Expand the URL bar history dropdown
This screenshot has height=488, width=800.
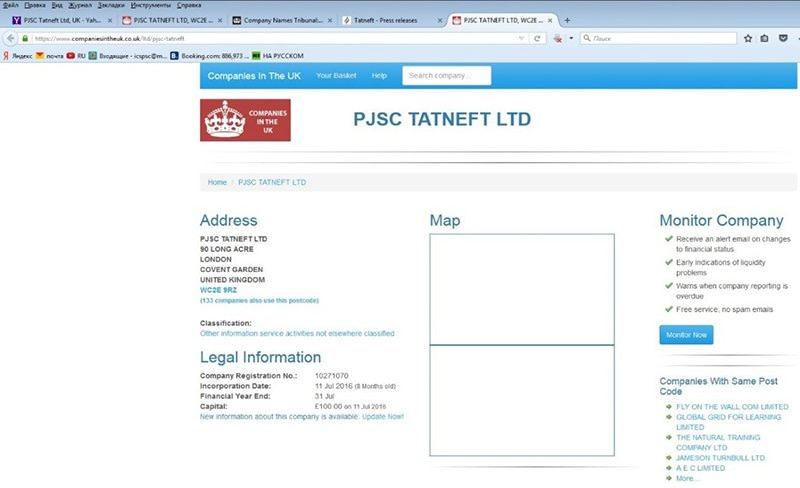point(523,38)
